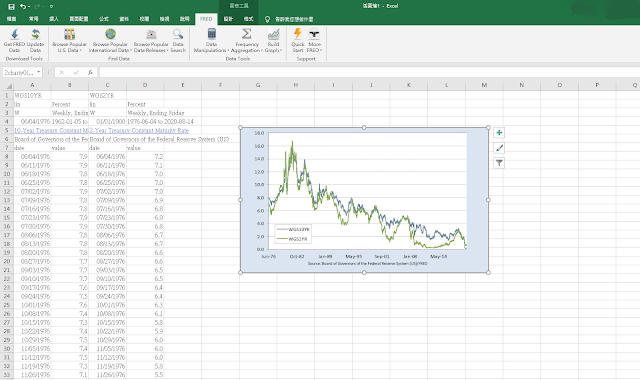Screen dimensions: 640x380
Task: Select the FRED ribbon tab
Action: pyautogui.click(x=206, y=19)
